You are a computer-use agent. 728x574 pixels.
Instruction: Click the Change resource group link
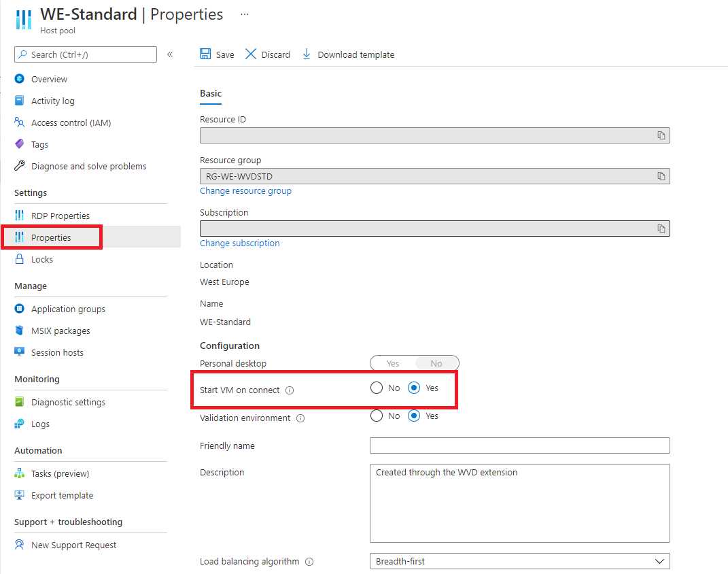[x=245, y=190]
